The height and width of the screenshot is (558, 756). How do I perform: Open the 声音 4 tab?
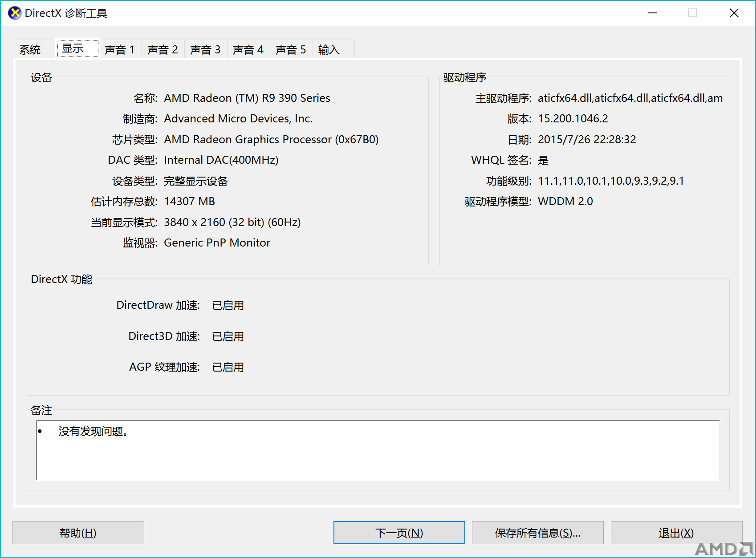point(248,49)
